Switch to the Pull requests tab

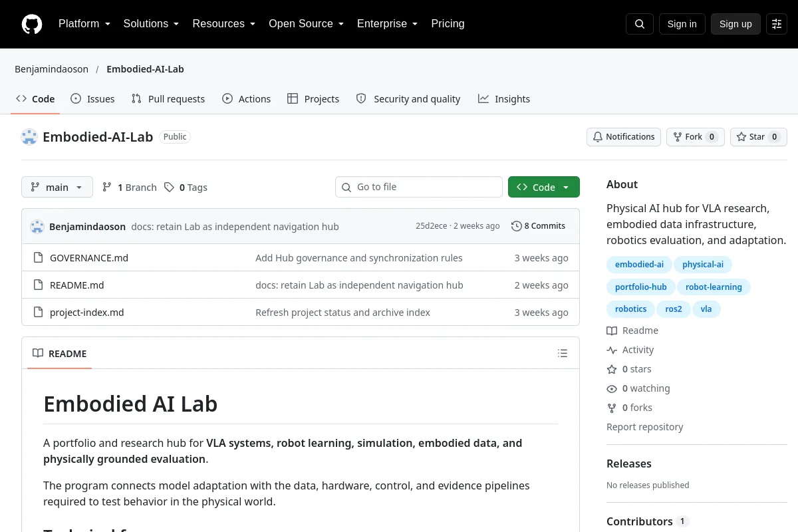[168, 99]
